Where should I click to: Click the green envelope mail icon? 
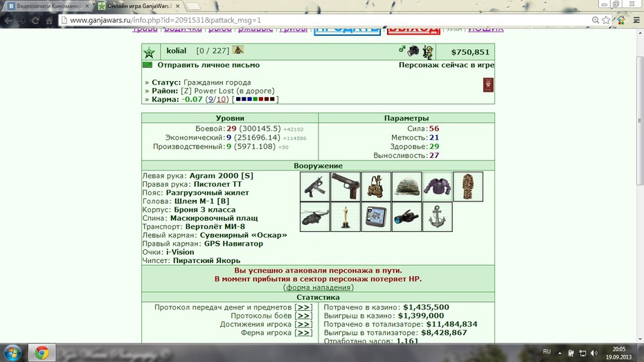tap(147, 65)
